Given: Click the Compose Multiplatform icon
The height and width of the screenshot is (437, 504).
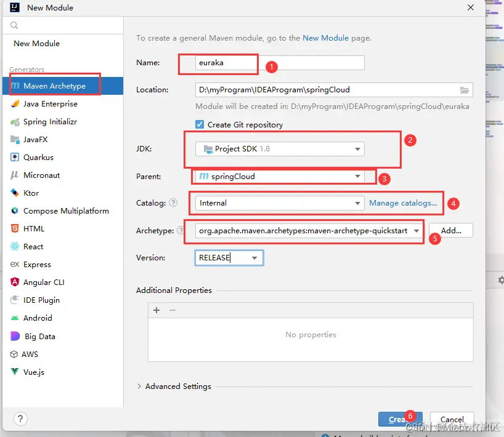Looking at the screenshot, I should tap(15, 210).
